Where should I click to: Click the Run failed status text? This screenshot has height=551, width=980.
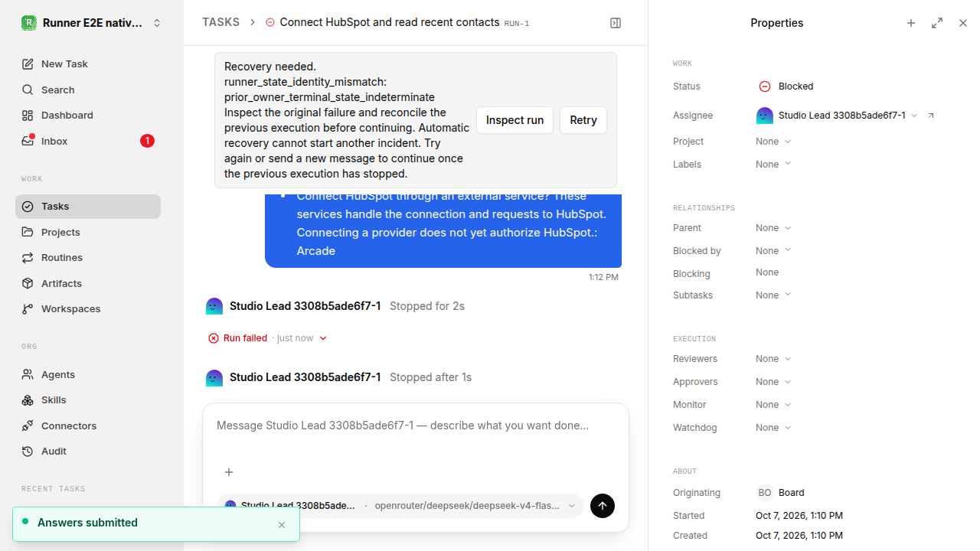tap(245, 338)
